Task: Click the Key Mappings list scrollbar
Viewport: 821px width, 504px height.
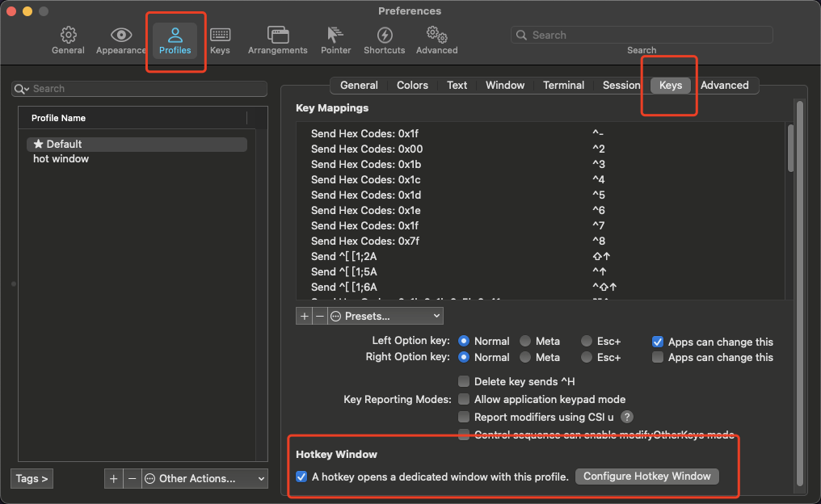Action: pyautogui.click(x=790, y=148)
